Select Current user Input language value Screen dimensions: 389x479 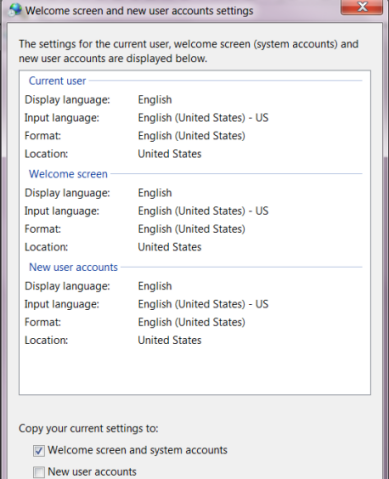click(x=203, y=118)
